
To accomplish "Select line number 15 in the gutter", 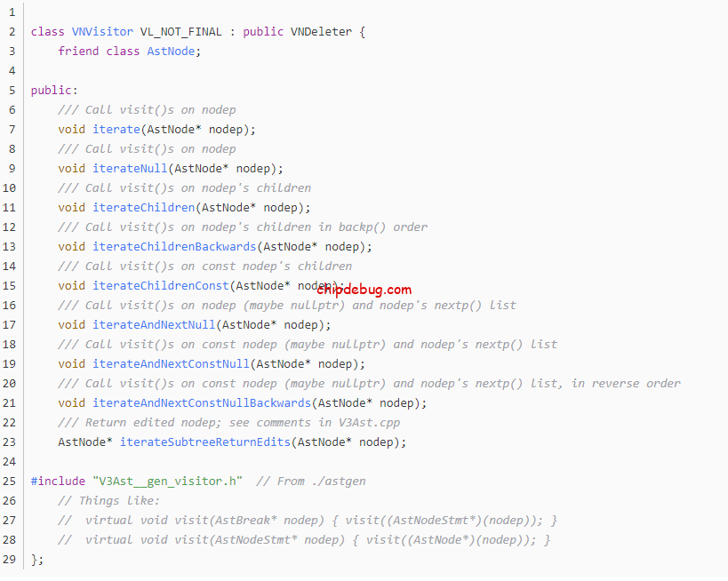I will coord(9,285).
